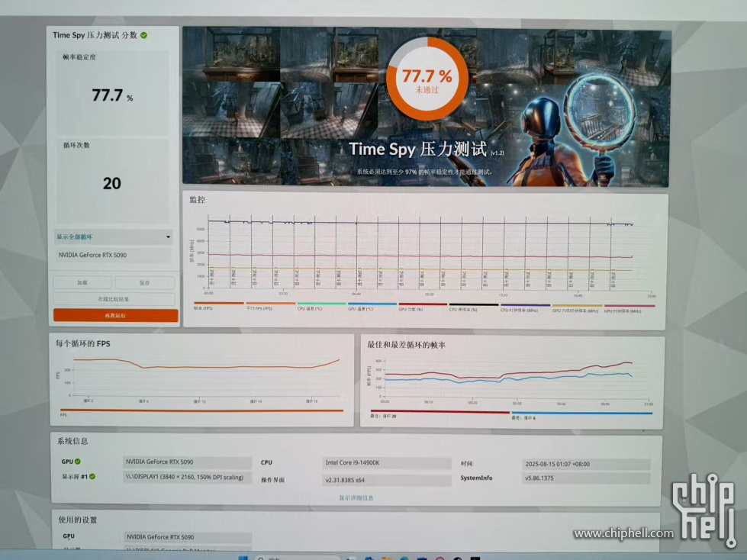
Task: Toggle the CPU 温度 (°C) legend entry
Action: (x=321, y=307)
